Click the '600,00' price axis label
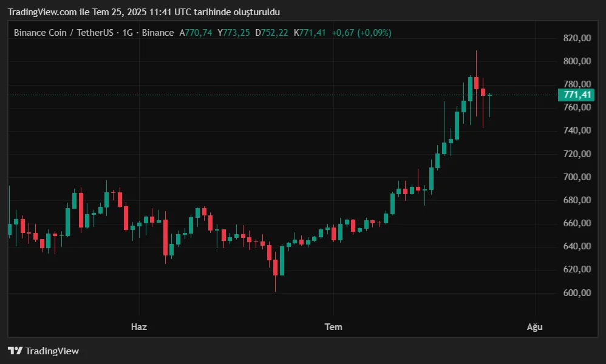Image resolution: width=606 pixels, height=364 pixels. (577, 292)
